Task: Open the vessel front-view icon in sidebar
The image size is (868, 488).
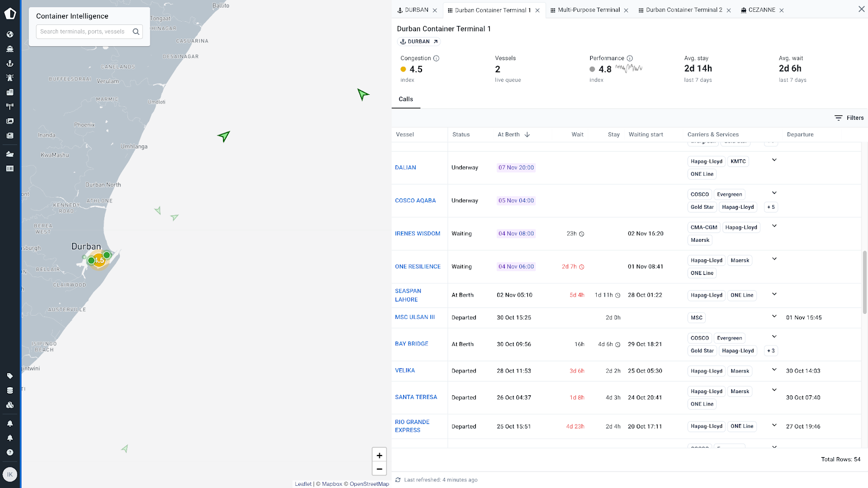Action: pos(10,49)
